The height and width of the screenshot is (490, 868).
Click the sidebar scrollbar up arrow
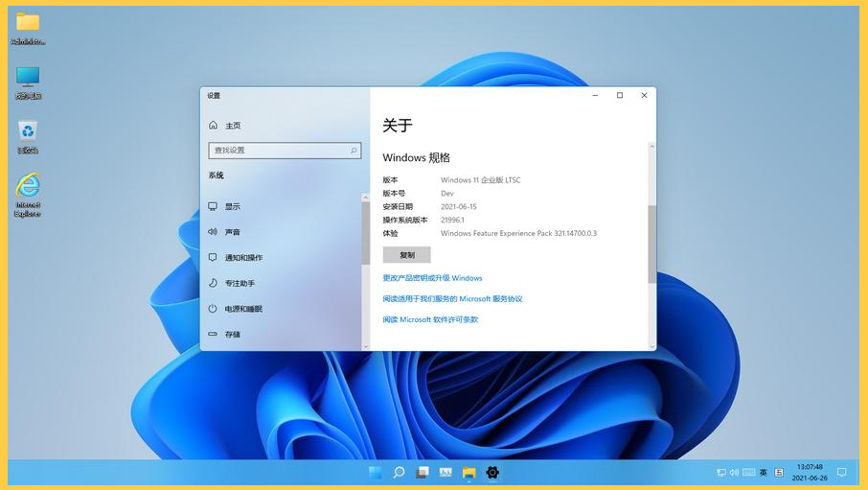click(365, 198)
